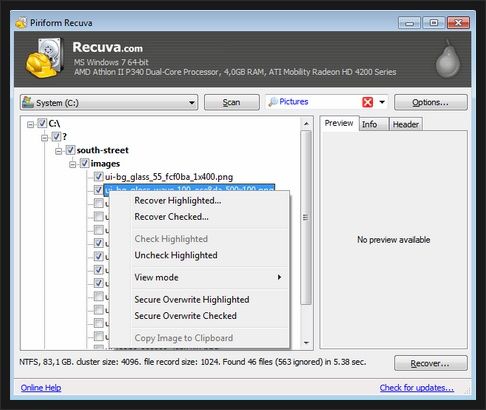Click the 'No preview available' text
The height and width of the screenshot is (410, 486).
coord(394,240)
